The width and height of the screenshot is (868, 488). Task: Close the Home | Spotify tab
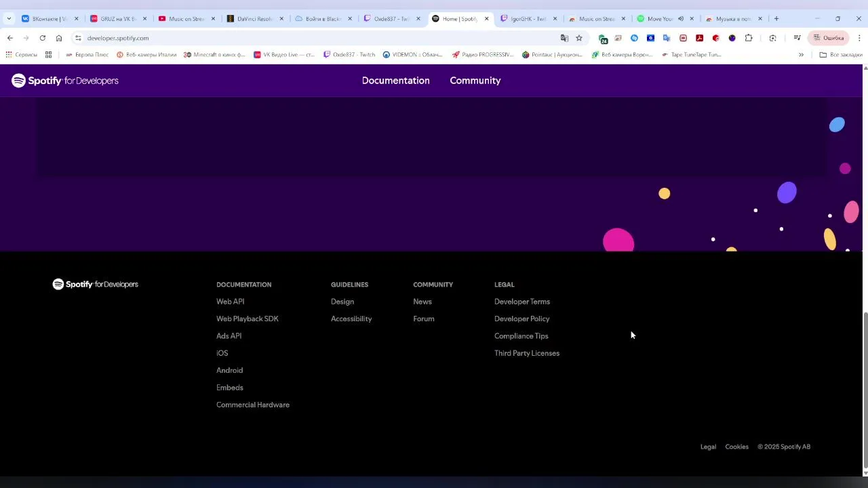(486, 19)
